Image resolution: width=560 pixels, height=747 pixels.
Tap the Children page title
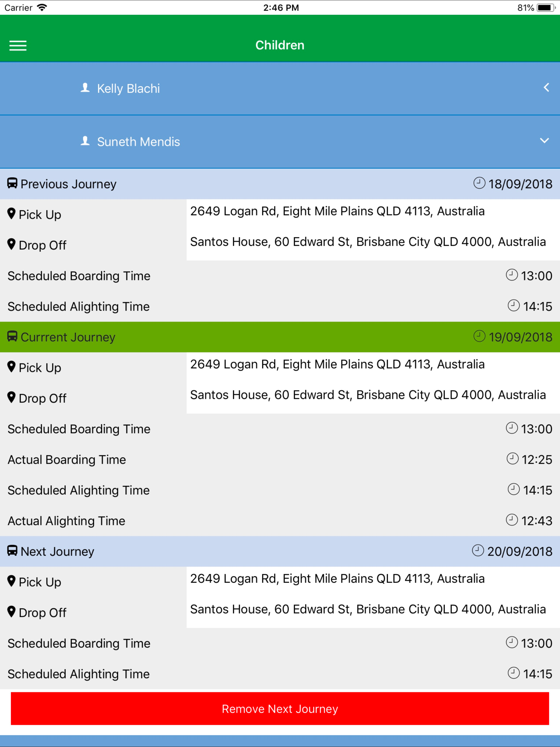click(280, 45)
